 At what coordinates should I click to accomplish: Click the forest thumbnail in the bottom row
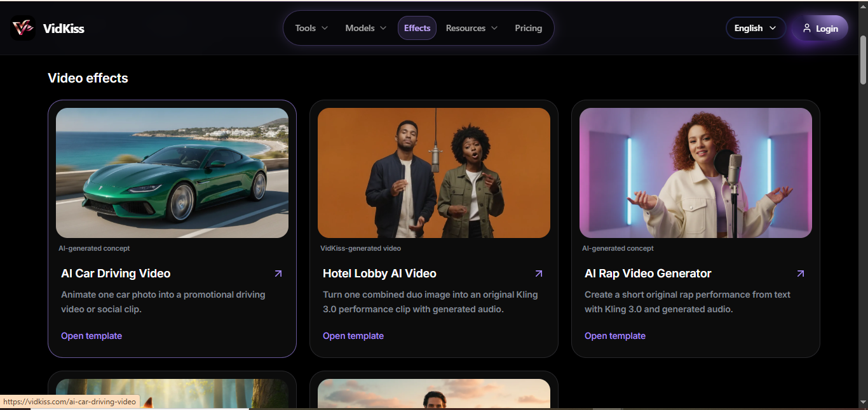[172, 393]
